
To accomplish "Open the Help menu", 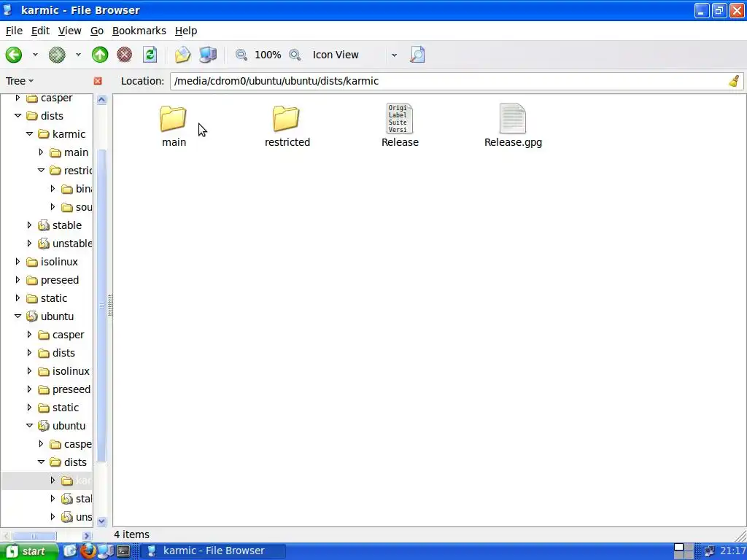I will [x=186, y=31].
